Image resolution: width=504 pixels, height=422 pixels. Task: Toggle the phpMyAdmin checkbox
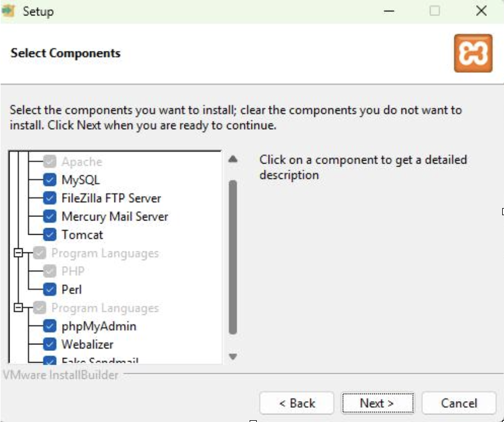click(50, 326)
